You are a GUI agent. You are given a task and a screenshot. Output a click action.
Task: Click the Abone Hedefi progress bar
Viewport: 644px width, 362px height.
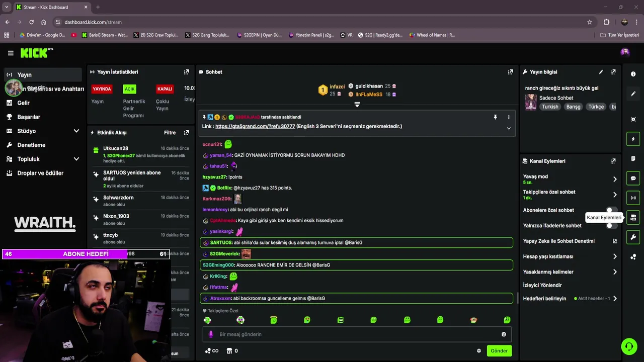[86, 254]
